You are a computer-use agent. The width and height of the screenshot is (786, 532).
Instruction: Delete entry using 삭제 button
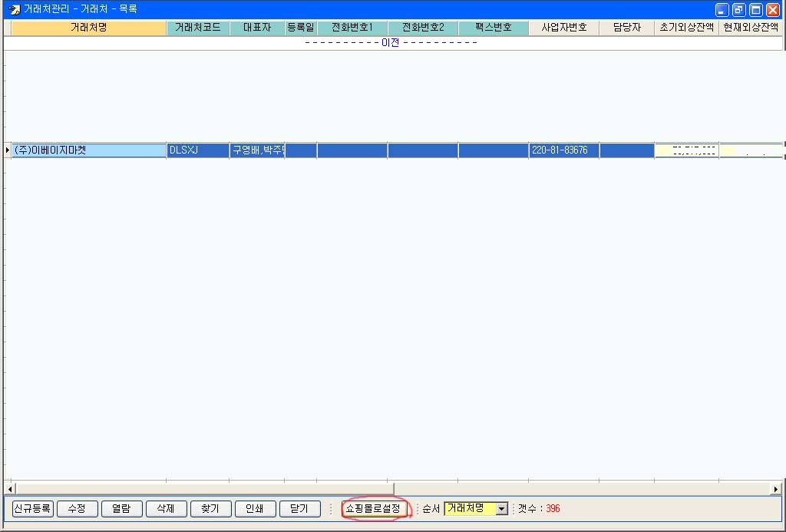coord(166,509)
